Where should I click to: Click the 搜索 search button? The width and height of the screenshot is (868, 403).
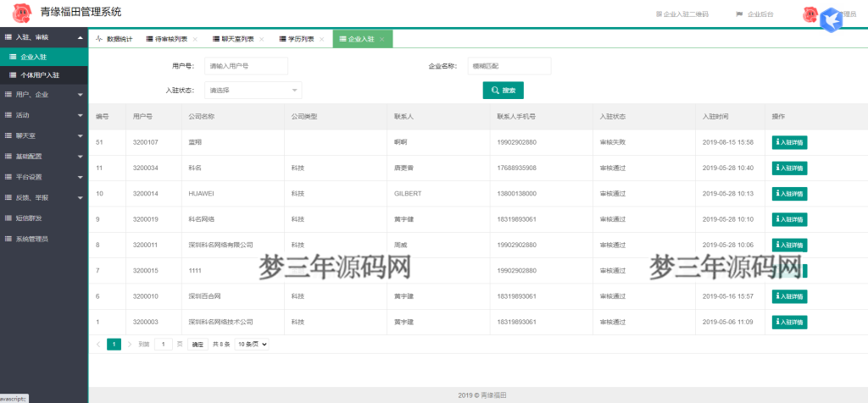tap(504, 90)
